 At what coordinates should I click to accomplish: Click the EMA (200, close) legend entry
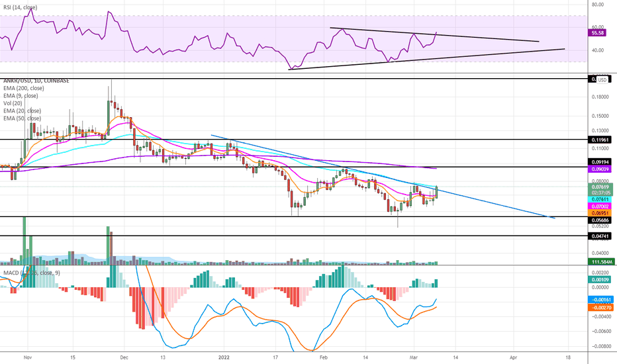pos(24,88)
